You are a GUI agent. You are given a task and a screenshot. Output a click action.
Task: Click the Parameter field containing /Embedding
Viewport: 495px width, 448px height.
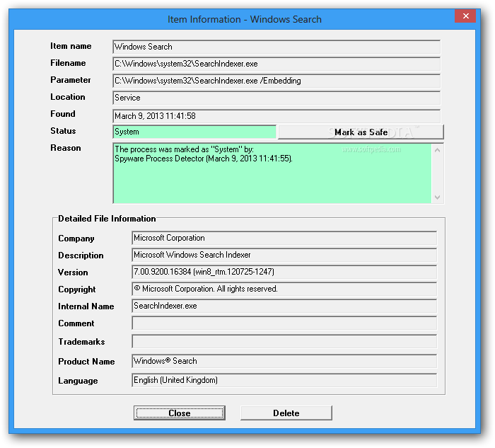pyautogui.click(x=276, y=81)
